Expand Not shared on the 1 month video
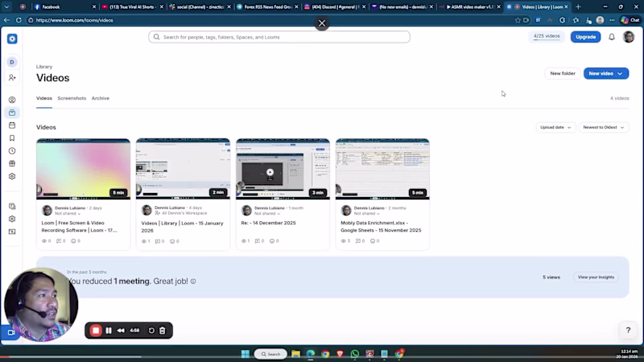The width and height of the screenshot is (644, 362). coord(267,213)
